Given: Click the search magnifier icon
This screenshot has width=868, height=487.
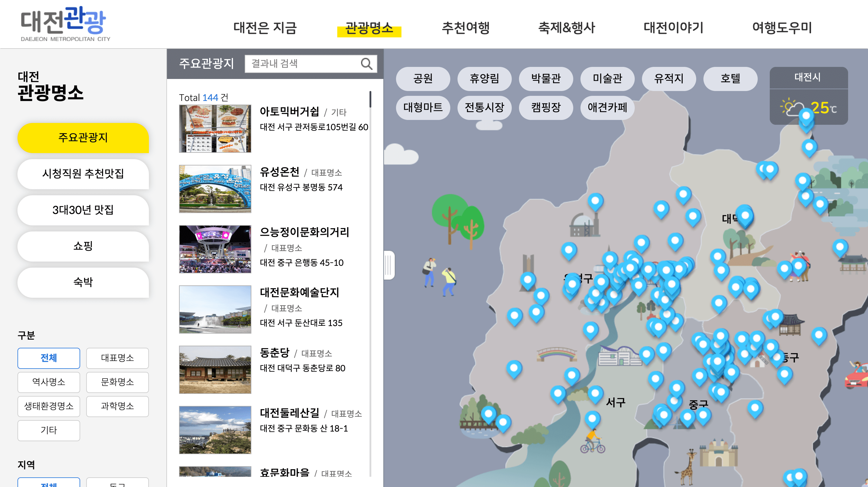Looking at the screenshot, I should pos(366,64).
